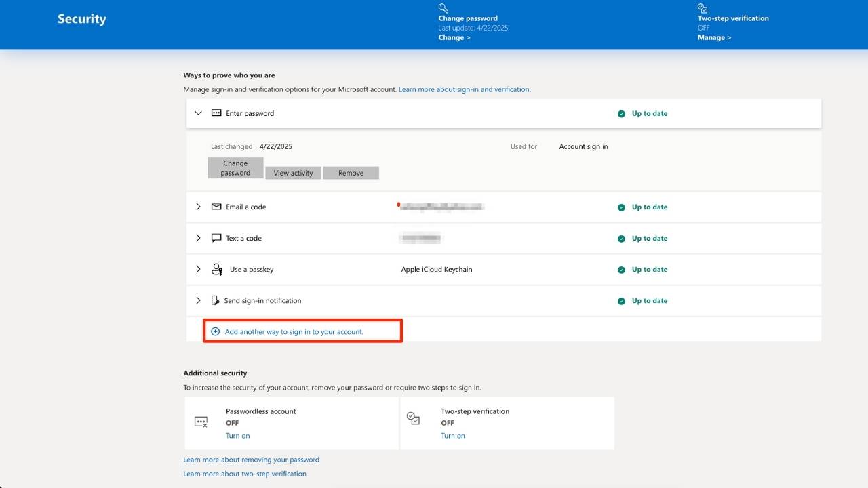The width and height of the screenshot is (868, 488).
Task: Click the plus circle icon for adding sign-in method
Action: point(216,332)
